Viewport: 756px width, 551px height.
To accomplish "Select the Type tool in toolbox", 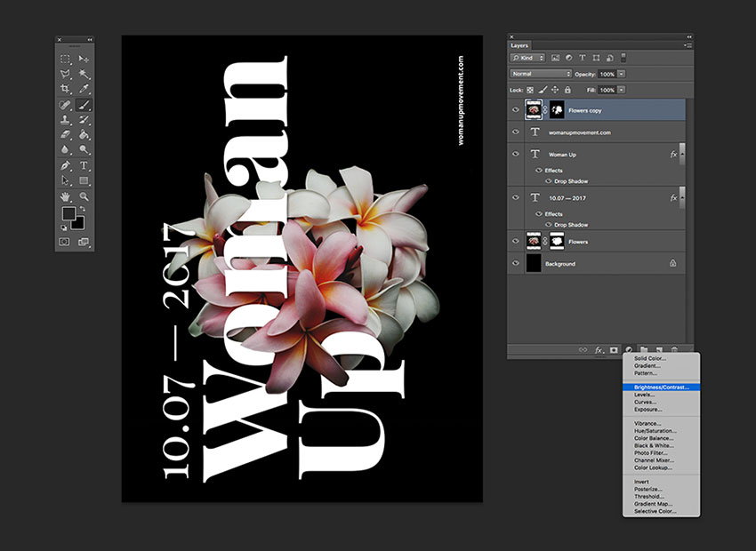I will tap(84, 165).
